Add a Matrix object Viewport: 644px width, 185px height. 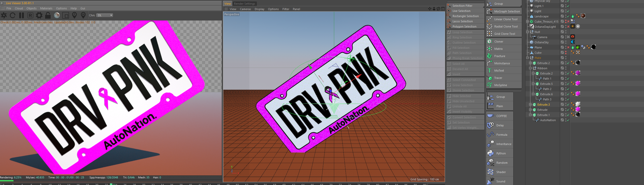point(504,49)
